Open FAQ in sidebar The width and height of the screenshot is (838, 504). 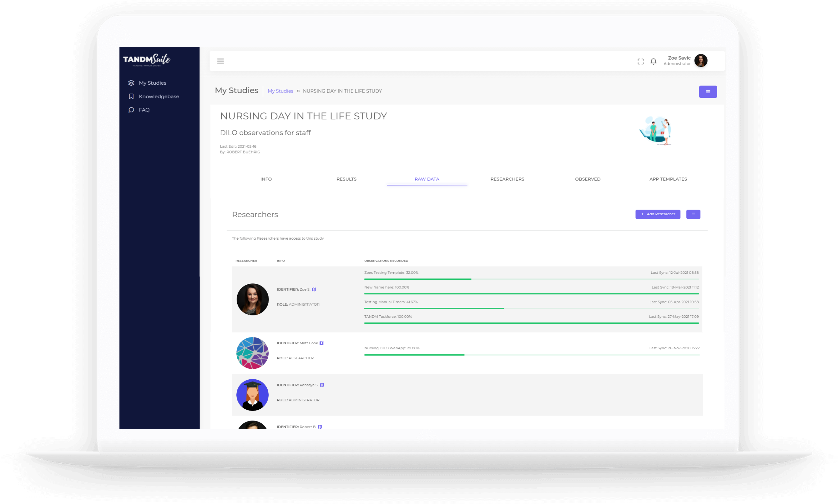[x=144, y=110]
